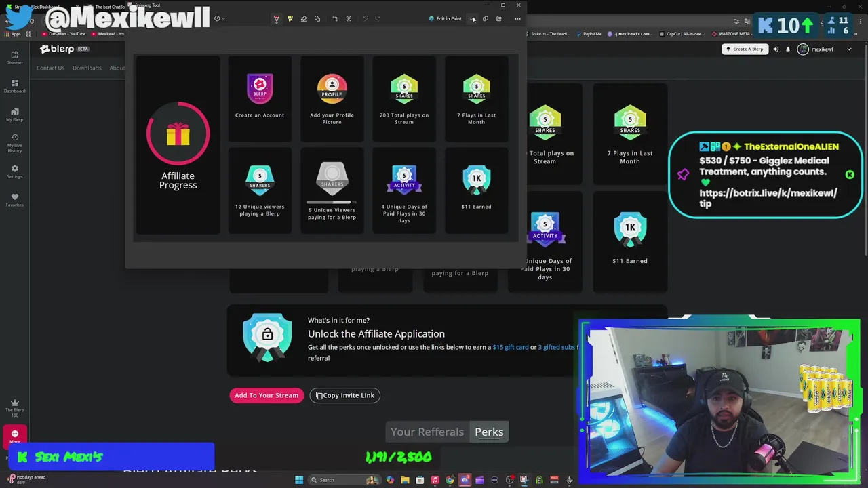Open Microsoft Store from the taskbar
The image size is (868, 488).
[420, 480]
